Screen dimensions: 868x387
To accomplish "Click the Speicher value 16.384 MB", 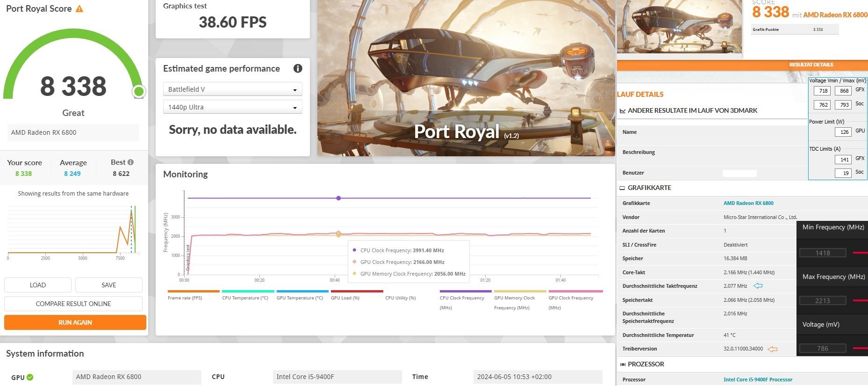I will click(735, 258).
